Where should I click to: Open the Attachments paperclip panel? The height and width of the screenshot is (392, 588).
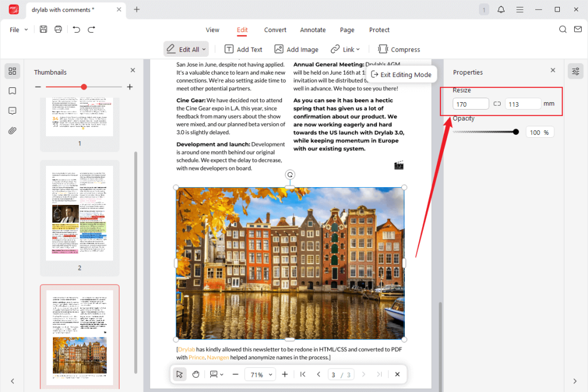tap(12, 130)
